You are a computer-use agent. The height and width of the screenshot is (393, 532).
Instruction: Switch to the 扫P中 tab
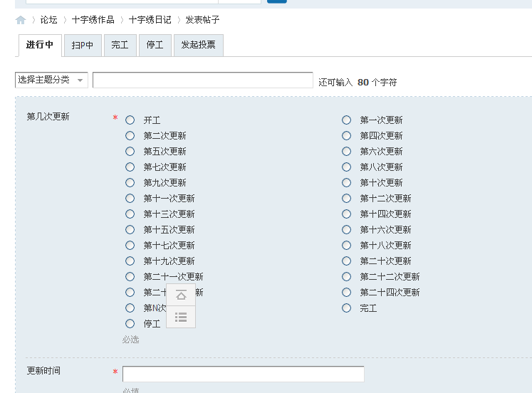click(83, 45)
